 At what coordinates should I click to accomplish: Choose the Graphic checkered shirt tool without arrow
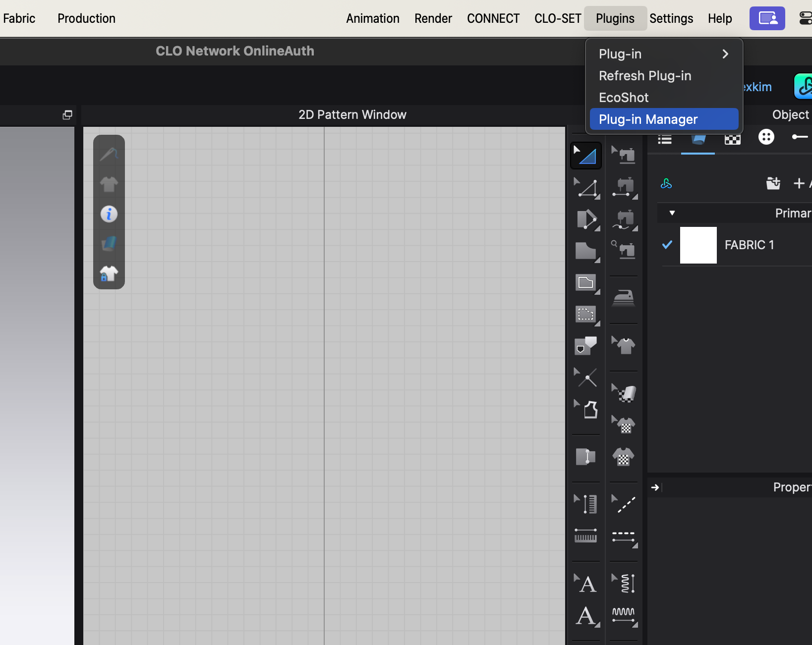tap(624, 456)
